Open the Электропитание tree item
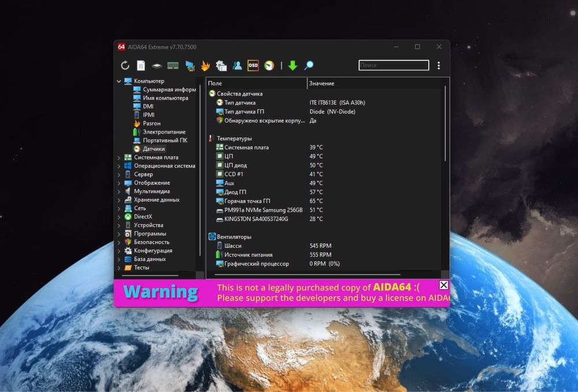This screenshot has width=578, height=392. tap(160, 132)
